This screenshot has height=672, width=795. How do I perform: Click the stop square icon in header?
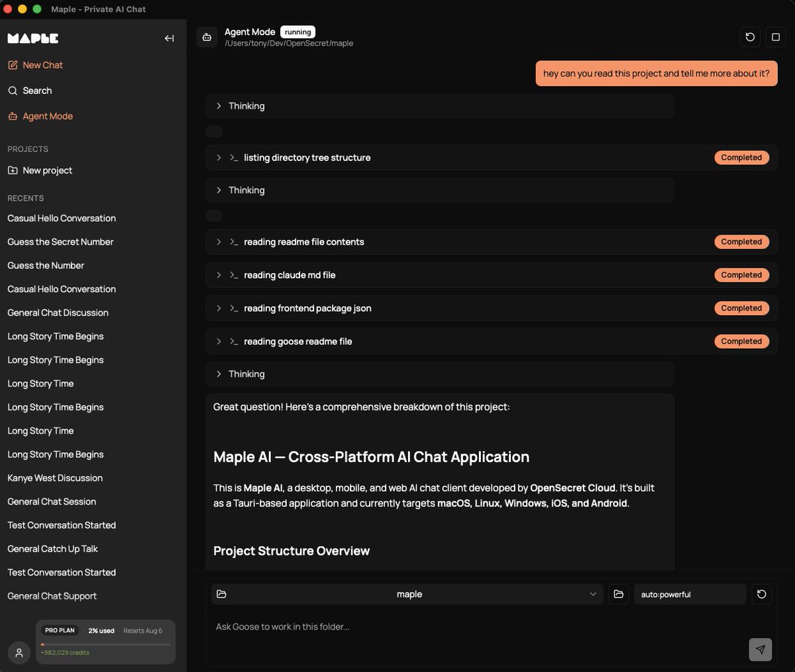pyautogui.click(x=776, y=37)
